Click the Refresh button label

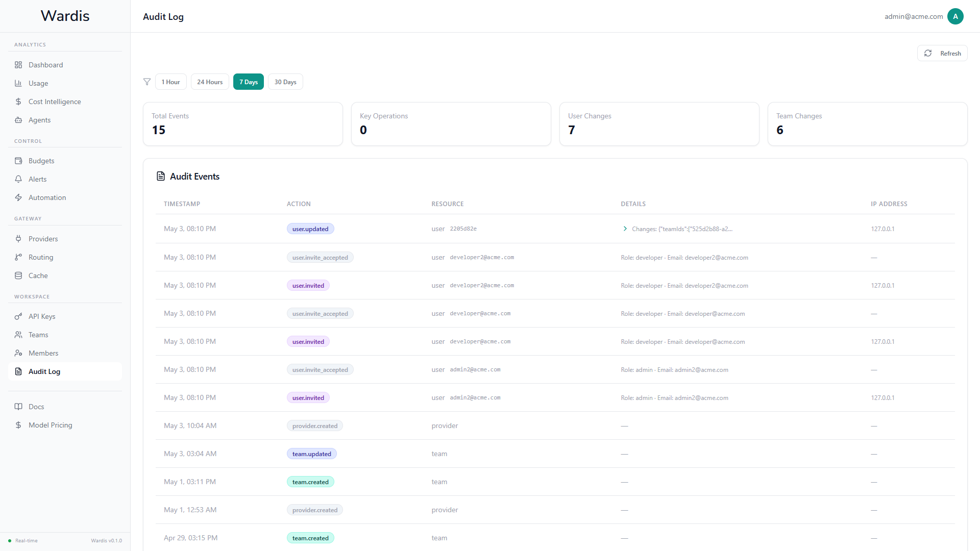[950, 53]
